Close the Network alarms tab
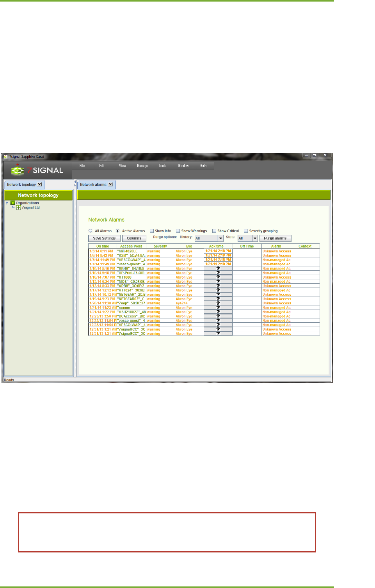 tap(110, 184)
